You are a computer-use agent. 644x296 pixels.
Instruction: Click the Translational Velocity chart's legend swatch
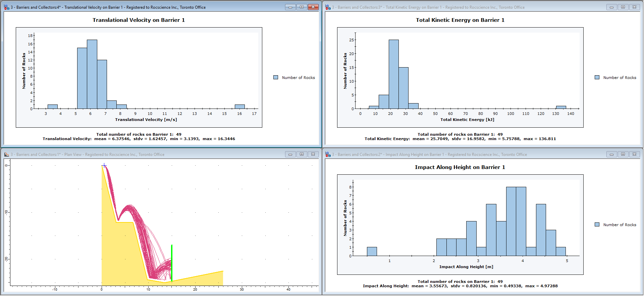276,78
